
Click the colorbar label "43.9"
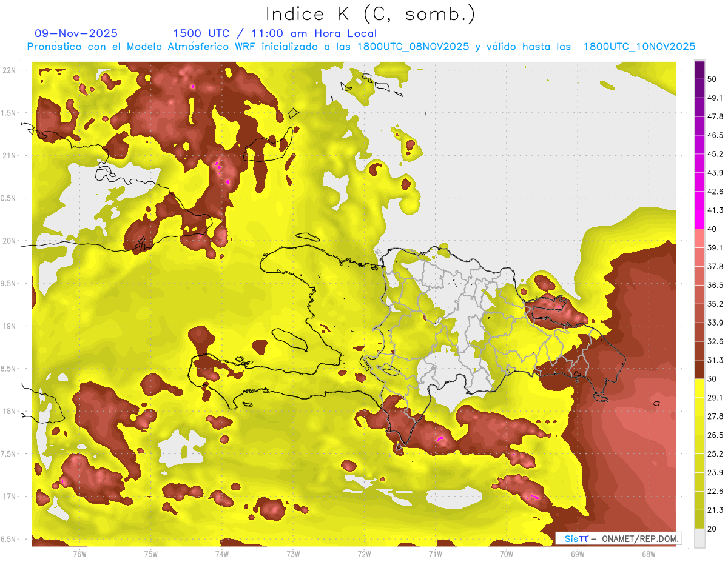tap(715, 173)
